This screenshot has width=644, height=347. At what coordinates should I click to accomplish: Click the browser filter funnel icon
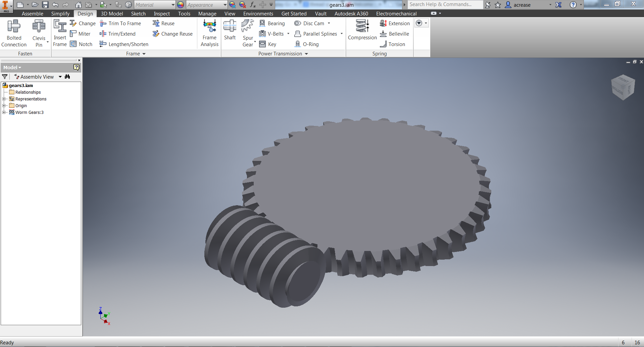(5, 77)
